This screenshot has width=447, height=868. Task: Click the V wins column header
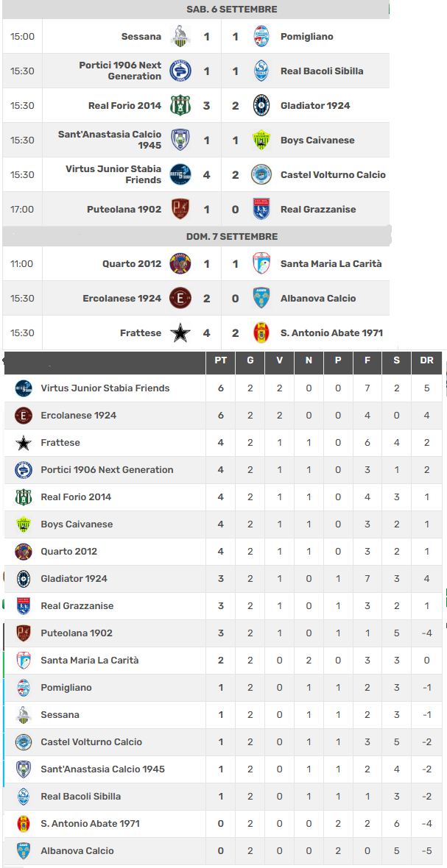tap(279, 360)
